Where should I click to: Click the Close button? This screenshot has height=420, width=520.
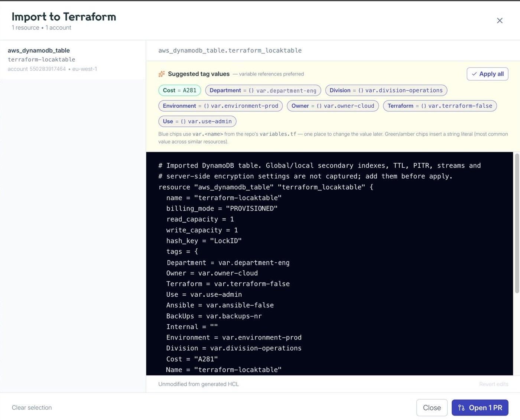pyautogui.click(x=432, y=408)
